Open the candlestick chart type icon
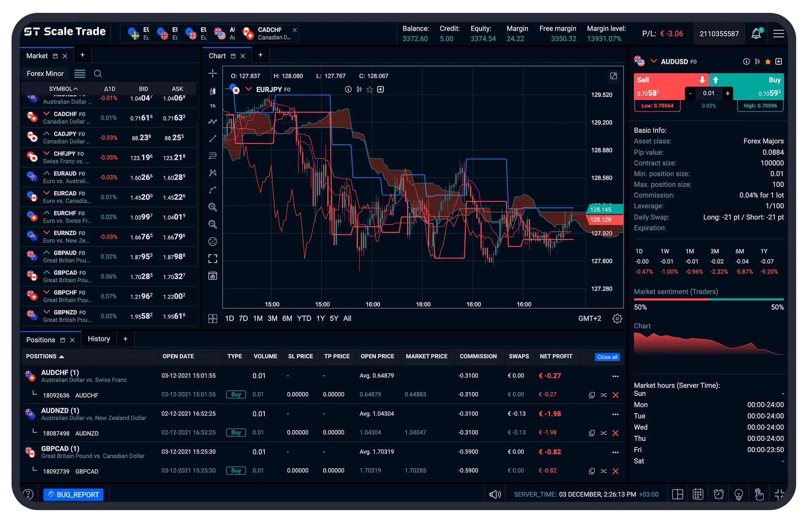Viewport: 812px width, 523px height. click(212, 91)
